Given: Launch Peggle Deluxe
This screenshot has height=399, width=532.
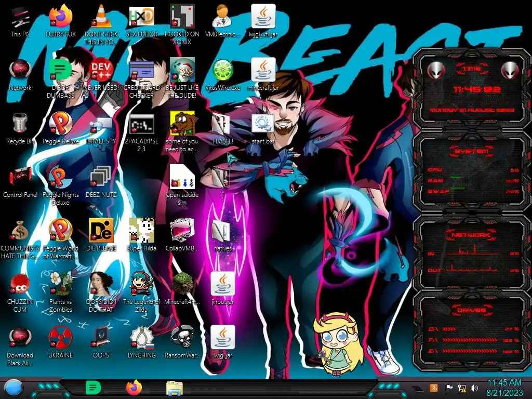Looking at the screenshot, I should (60, 124).
